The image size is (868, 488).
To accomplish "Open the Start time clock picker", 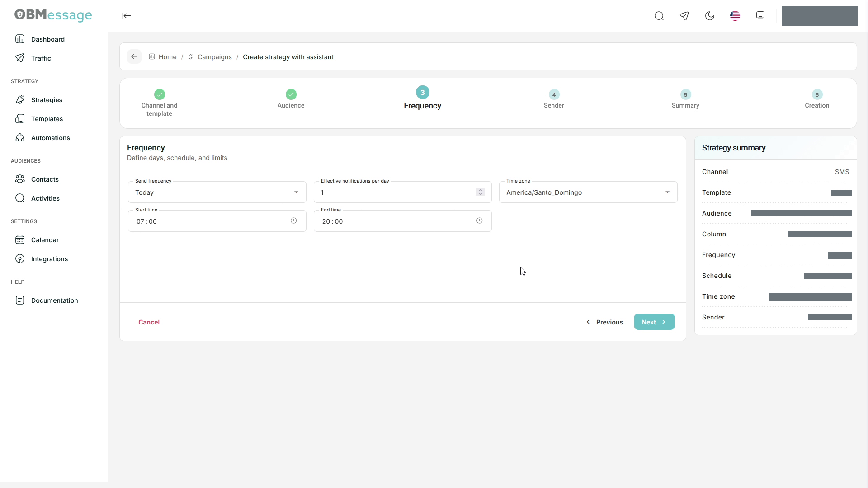I will click(294, 221).
